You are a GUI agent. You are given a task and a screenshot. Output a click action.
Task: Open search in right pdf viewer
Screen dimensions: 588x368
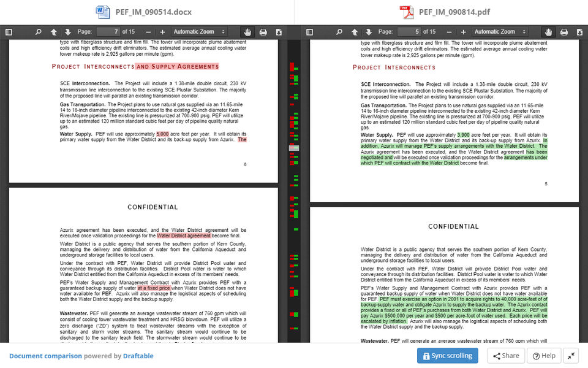339,33
